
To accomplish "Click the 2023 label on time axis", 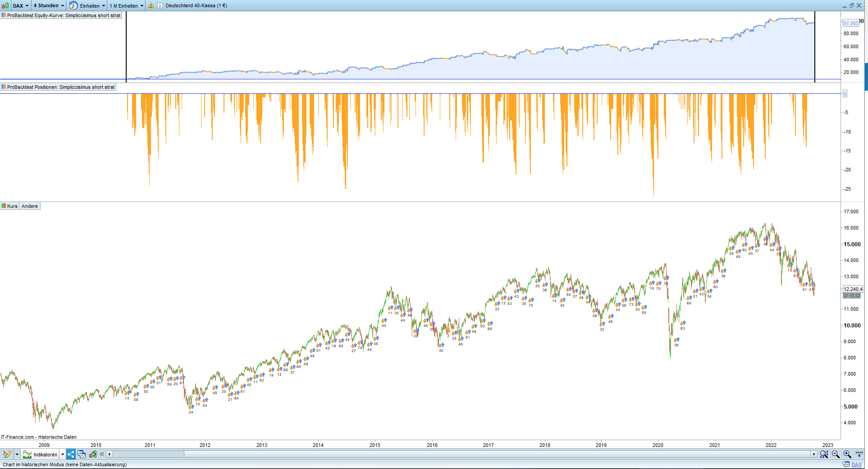I will click(828, 445).
